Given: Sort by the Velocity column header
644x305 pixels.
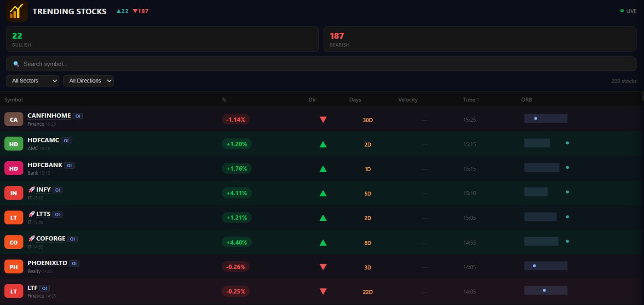Looking at the screenshot, I should click(x=408, y=100).
